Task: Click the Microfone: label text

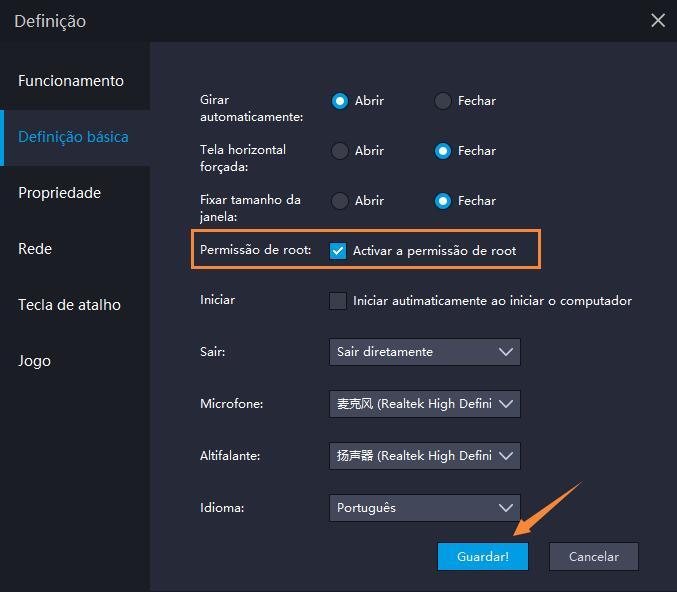Action: pos(231,404)
